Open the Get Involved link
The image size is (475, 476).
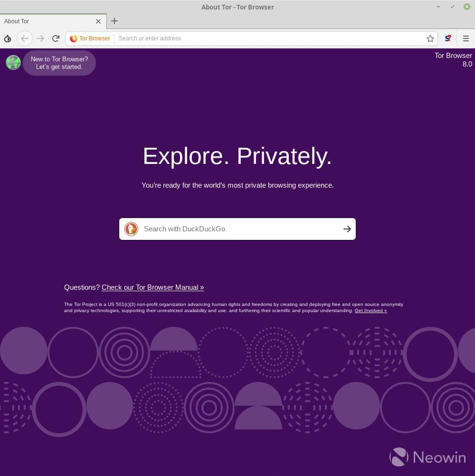point(370,311)
